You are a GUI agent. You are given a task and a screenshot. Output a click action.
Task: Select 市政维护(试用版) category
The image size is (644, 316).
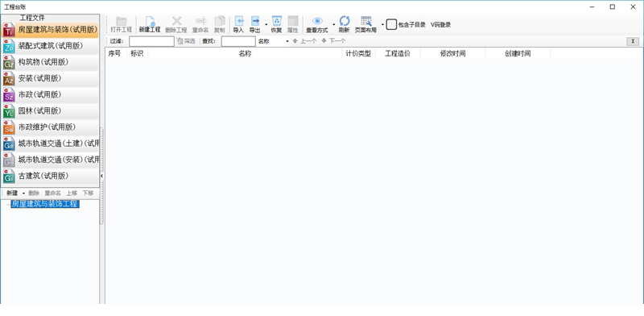tap(50, 127)
